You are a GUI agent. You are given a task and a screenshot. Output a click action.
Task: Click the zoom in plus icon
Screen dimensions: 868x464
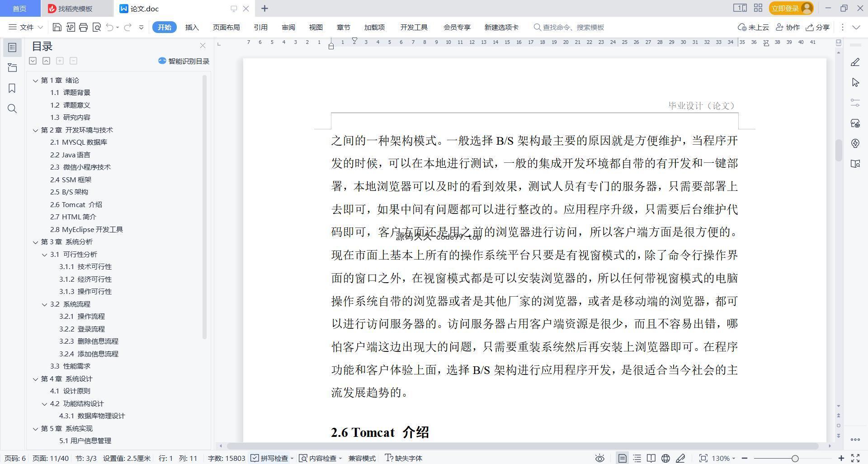[x=841, y=458]
